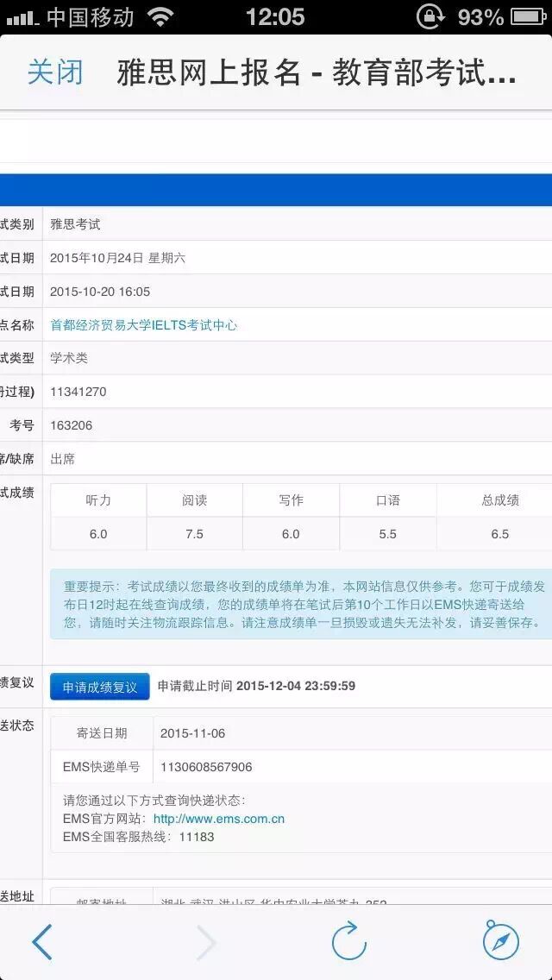Viewport: 552px width, 980px height.
Task: Tap the 听力 score header
Action: (x=98, y=500)
